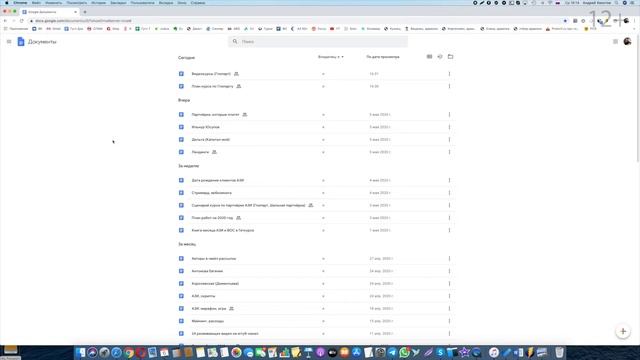The height and width of the screenshot is (360, 640).
Task: Click the Документы title text
Action: coord(42,42)
